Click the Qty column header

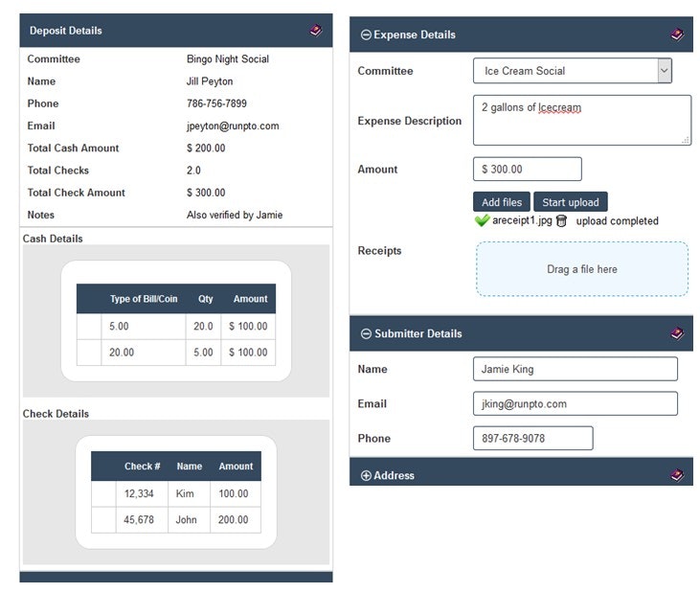coord(205,299)
